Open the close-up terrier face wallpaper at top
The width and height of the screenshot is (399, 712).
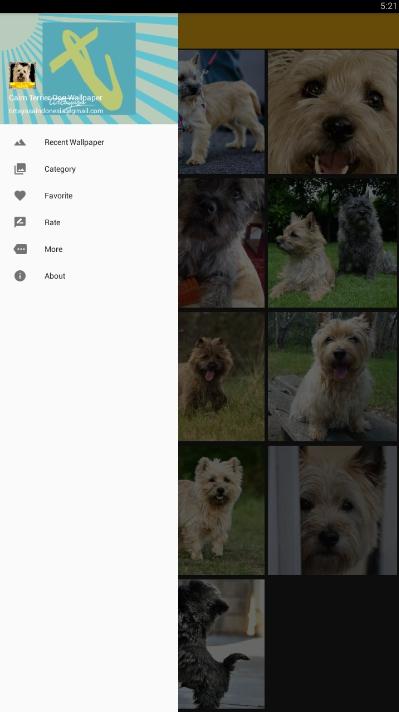pyautogui.click(x=332, y=112)
